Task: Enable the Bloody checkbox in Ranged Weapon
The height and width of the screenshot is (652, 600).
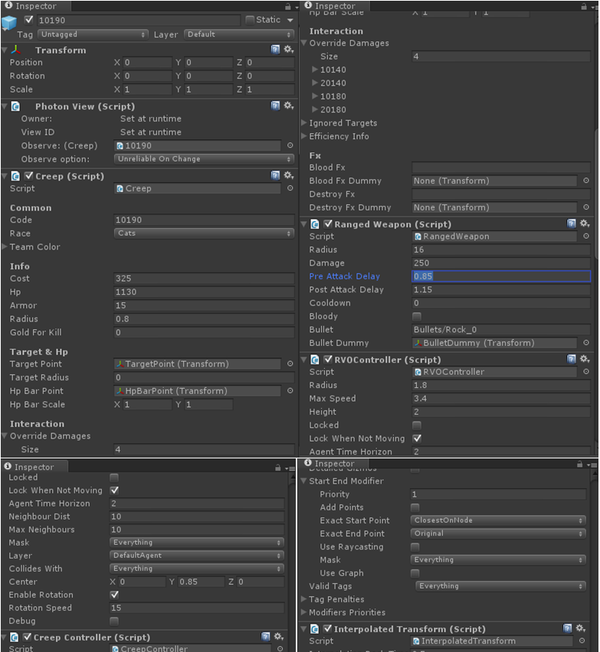Action: pos(417,316)
